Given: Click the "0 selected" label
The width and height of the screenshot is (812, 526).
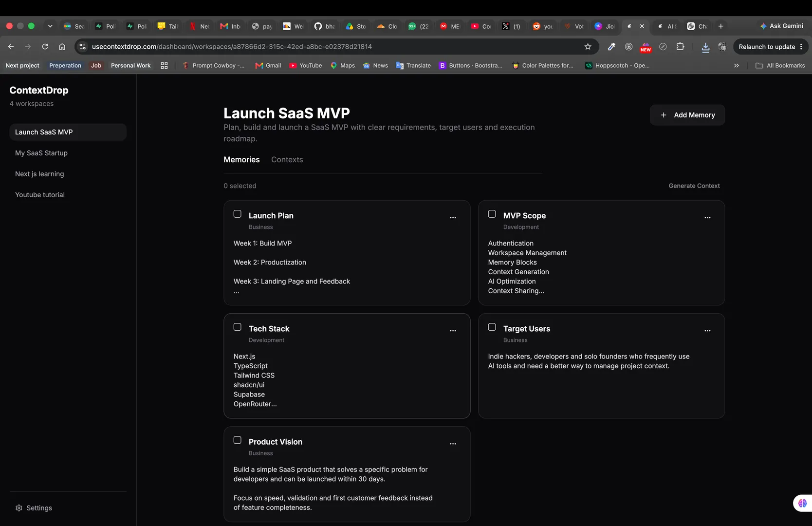Looking at the screenshot, I should coord(240,186).
